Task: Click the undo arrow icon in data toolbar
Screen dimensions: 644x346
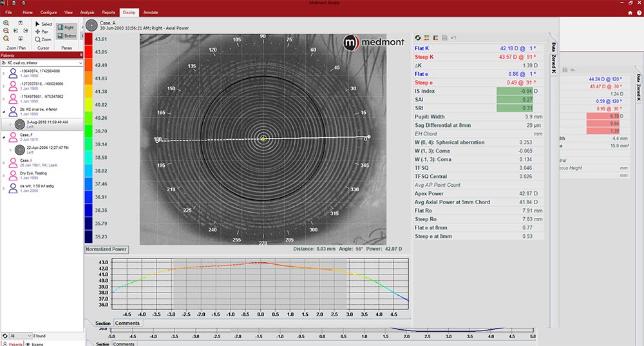Action: tap(453, 38)
